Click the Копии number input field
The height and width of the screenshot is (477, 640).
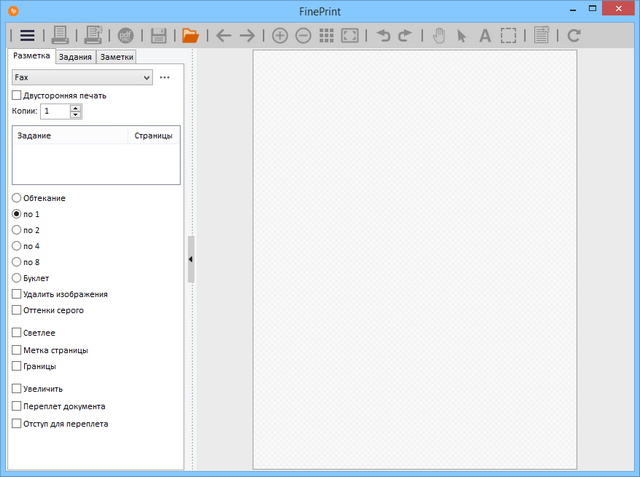coord(55,111)
